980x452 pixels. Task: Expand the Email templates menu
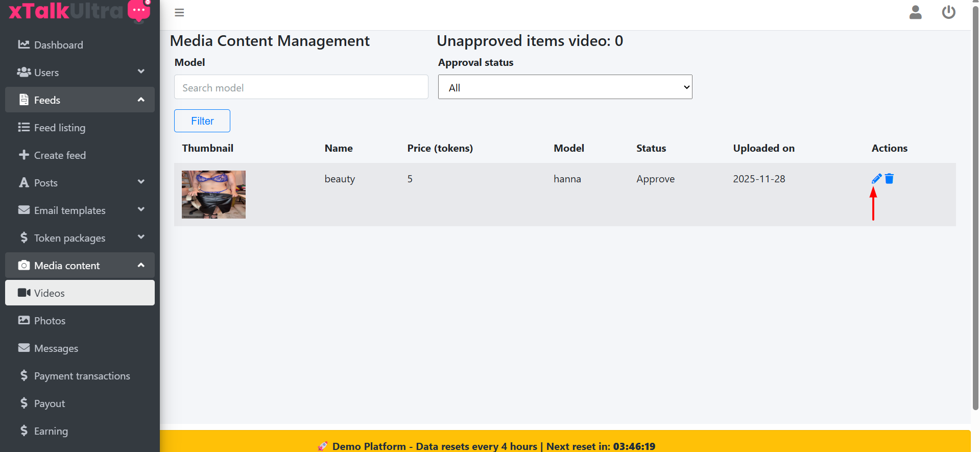point(80,210)
